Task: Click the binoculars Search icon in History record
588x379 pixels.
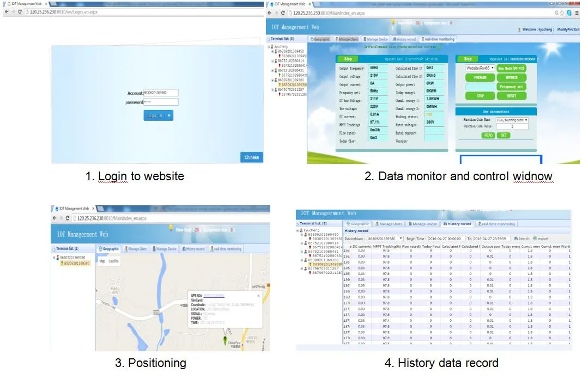Action: [517, 239]
